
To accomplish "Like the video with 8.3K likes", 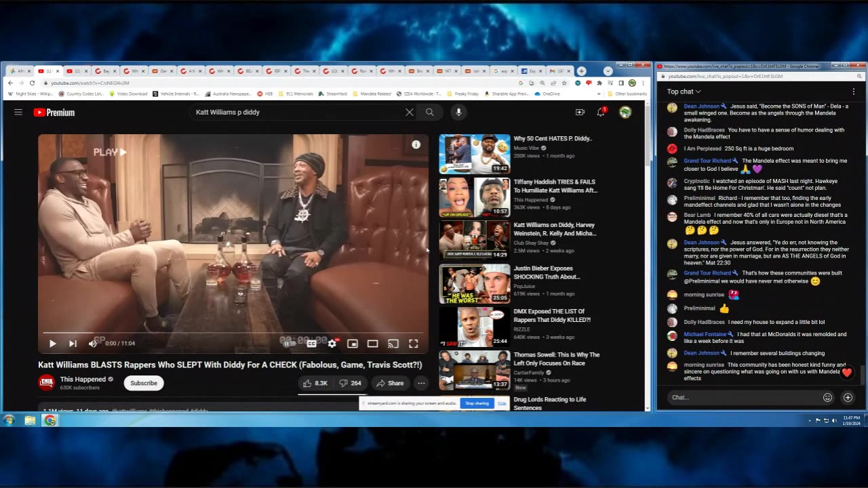I will pyautogui.click(x=315, y=383).
